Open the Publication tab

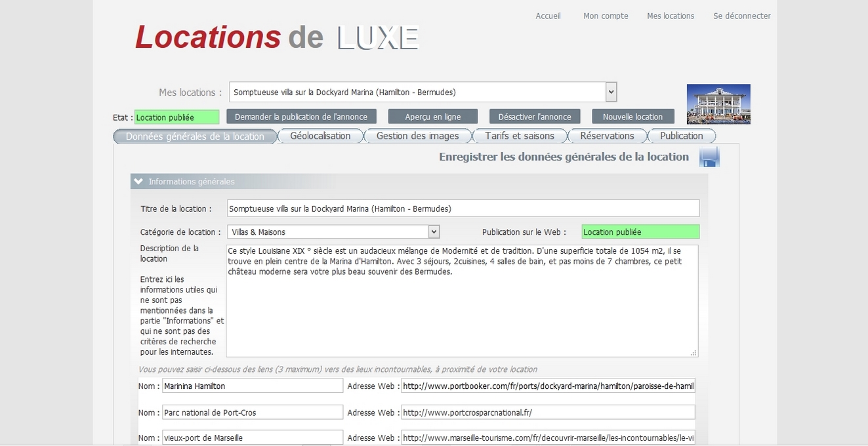pos(681,136)
